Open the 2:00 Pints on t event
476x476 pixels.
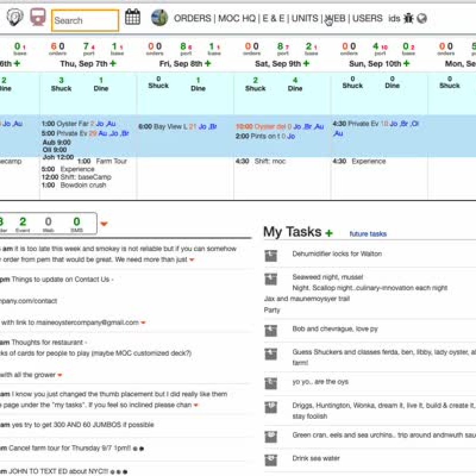(x=258, y=136)
